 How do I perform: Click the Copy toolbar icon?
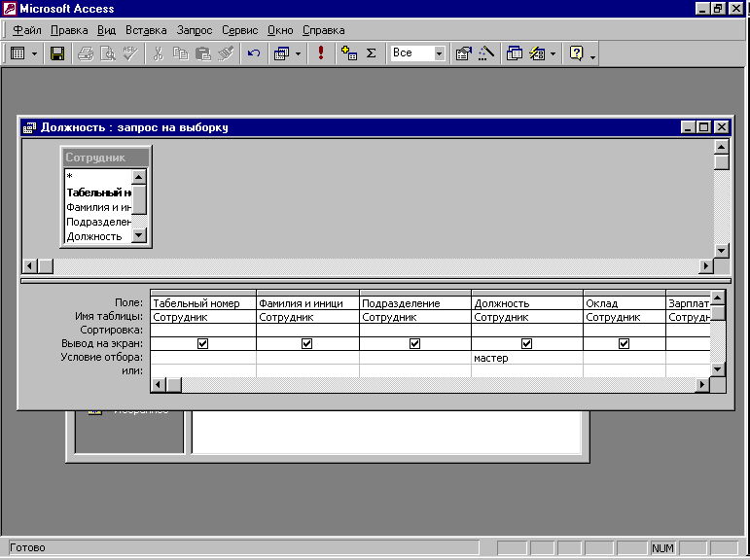coord(180,53)
